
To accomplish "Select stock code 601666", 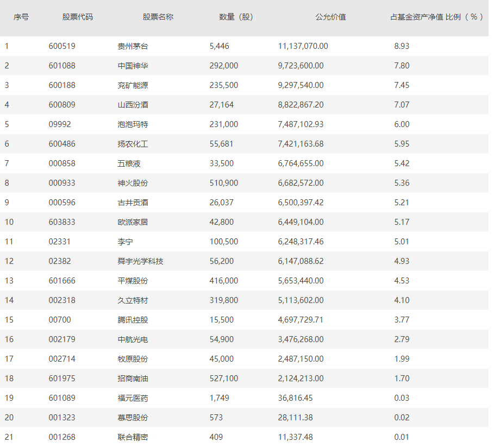I will [x=62, y=281].
